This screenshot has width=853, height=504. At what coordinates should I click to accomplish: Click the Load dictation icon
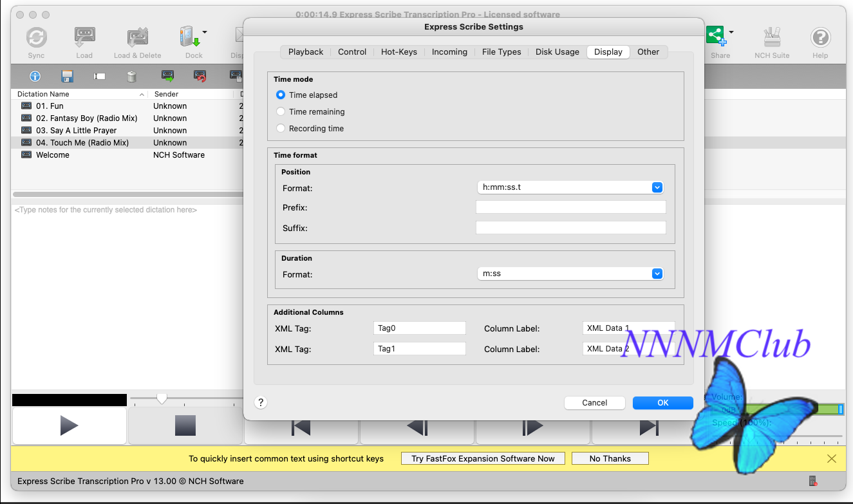tap(84, 38)
